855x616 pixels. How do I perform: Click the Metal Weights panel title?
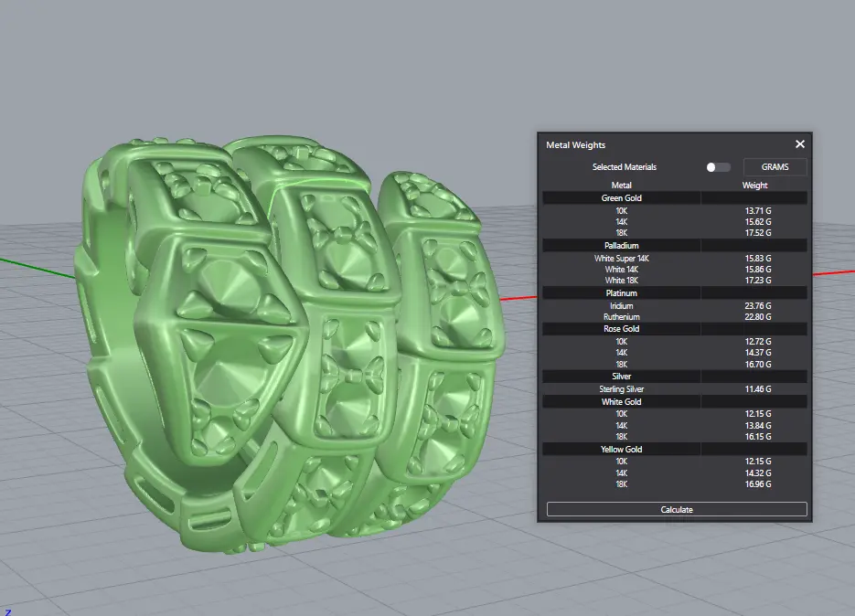(576, 145)
